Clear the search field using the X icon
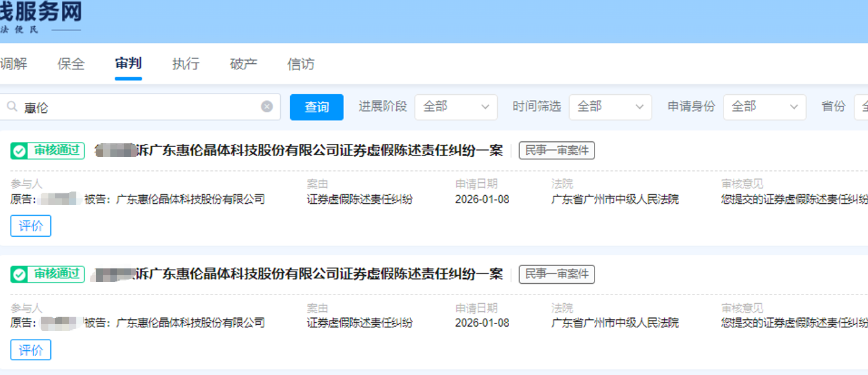Viewport: 868px width, 375px height. 266,107
